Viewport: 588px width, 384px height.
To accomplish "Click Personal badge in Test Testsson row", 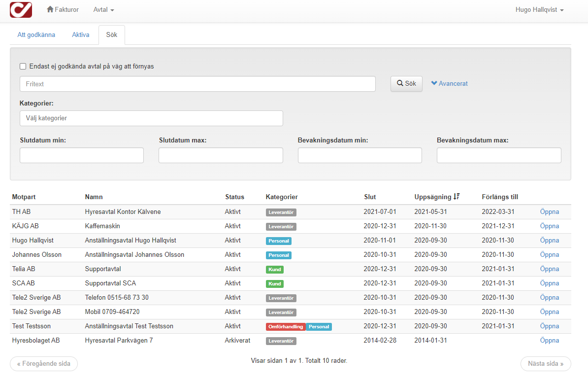I will 319,326.
